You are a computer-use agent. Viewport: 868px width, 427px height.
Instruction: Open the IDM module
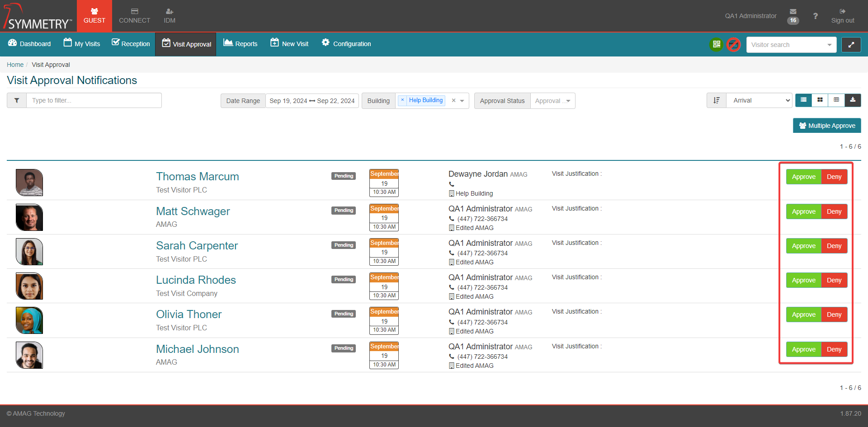(170, 16)
